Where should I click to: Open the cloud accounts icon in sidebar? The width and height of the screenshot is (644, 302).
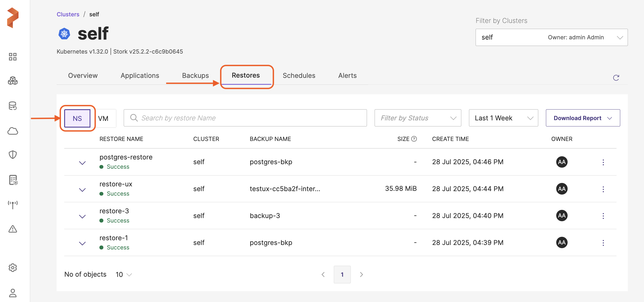(x=13, y=131)
